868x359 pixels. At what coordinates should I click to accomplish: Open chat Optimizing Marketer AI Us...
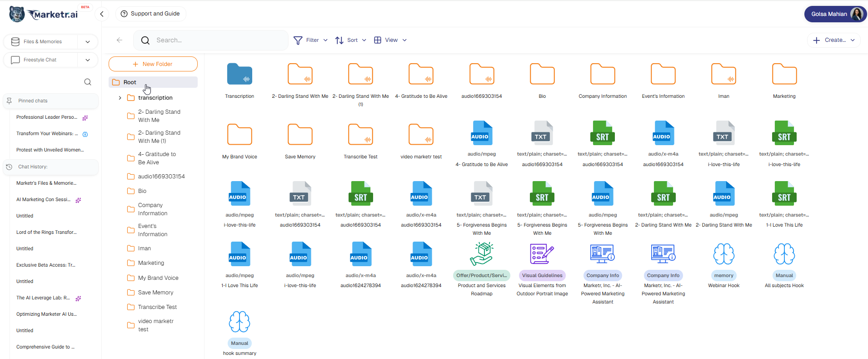[46, 314]
